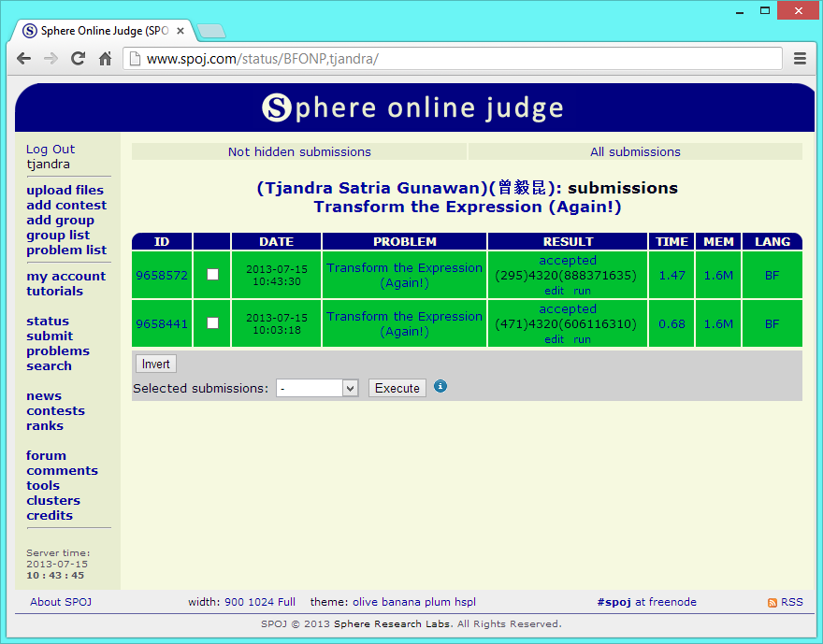823x644 pixels.
Task: Click run for submission 9658572
Action: point(582,291)
